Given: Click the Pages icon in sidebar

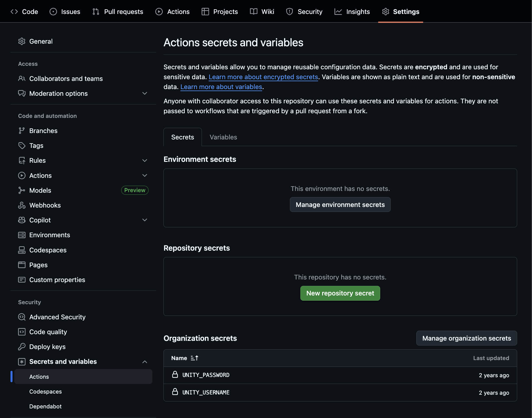Looking at the screenshot, I should pyautogui.click(x=22, y=265).
